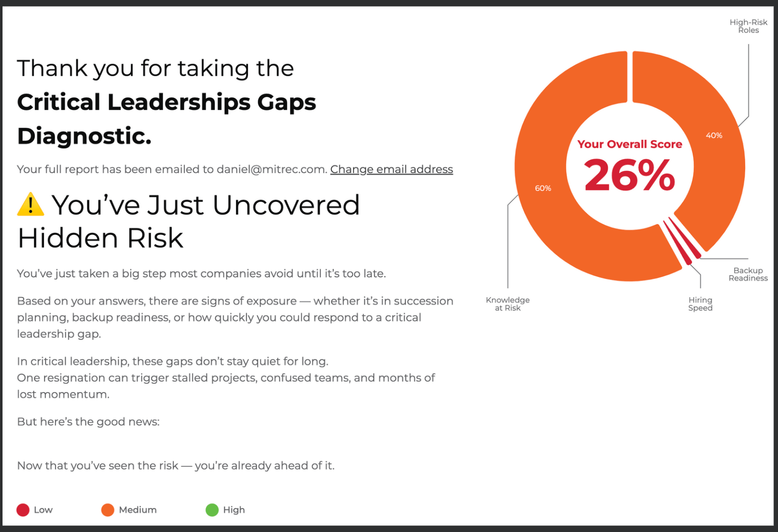Click the yellow warning triangle icon
Screen dimensions: 778x532
[x=30, y=204]
